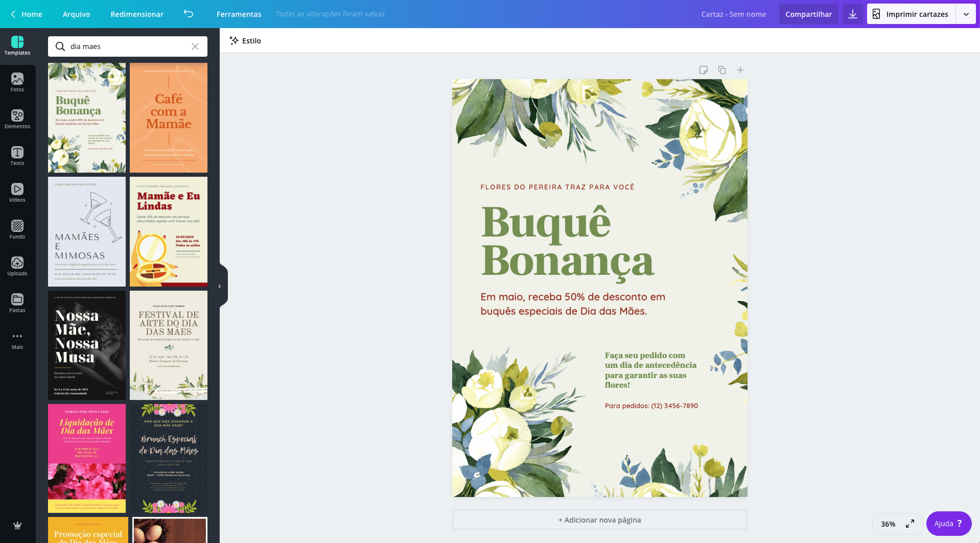Open the Elementos sidebar panel

tap(17, 120)
